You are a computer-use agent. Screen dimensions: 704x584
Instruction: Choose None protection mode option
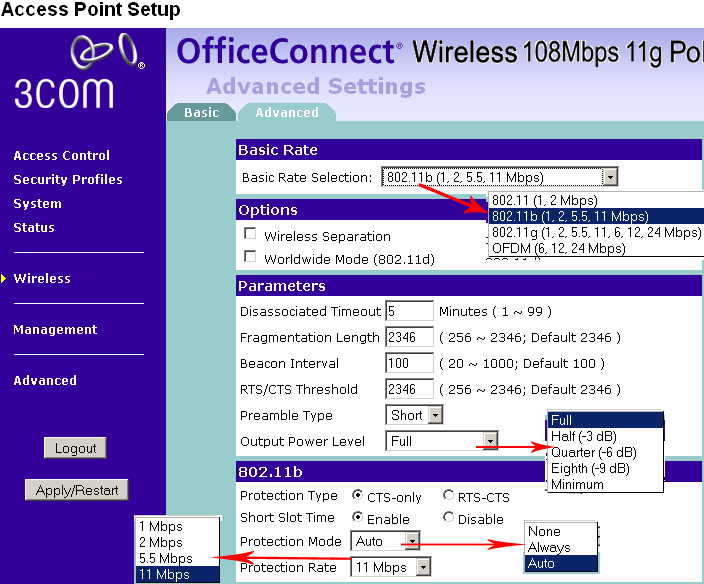click(561, 531)
